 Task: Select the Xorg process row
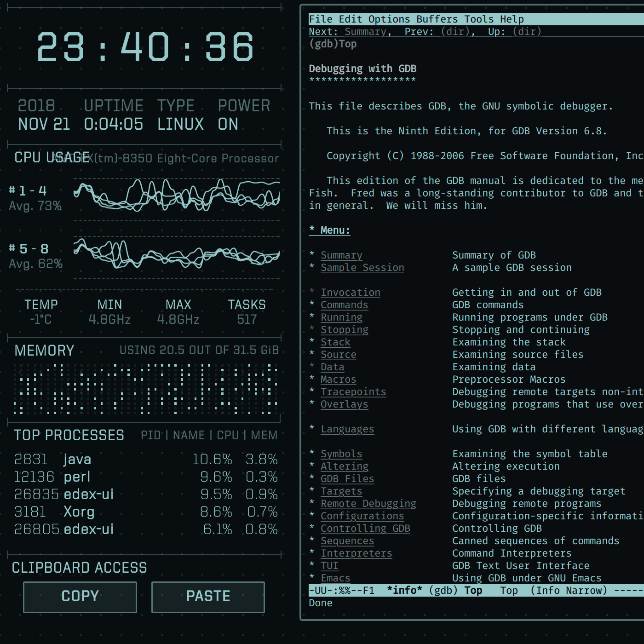[145, 512]
